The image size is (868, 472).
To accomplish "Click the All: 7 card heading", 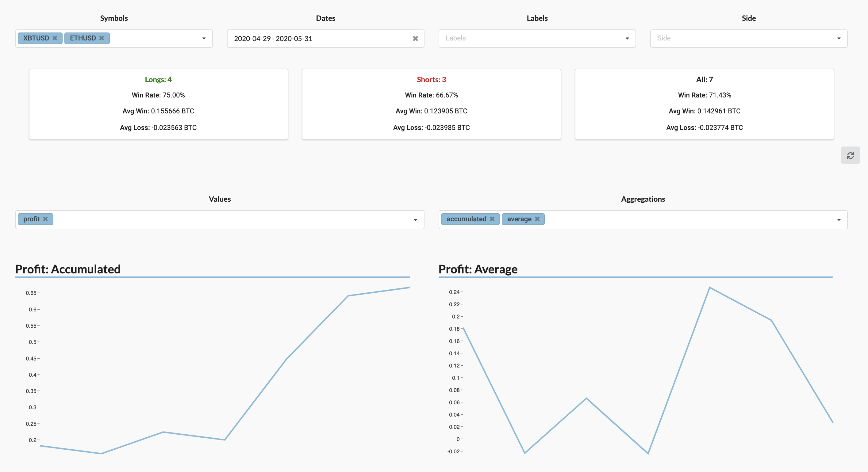I will pyautogui.click(x=705, y=79).
